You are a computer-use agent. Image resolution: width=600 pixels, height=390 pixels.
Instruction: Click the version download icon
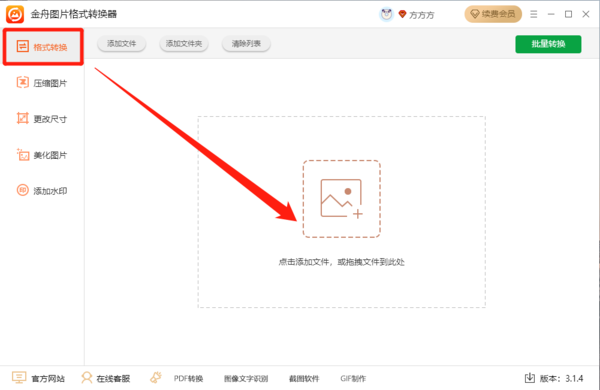coord(530,378)
